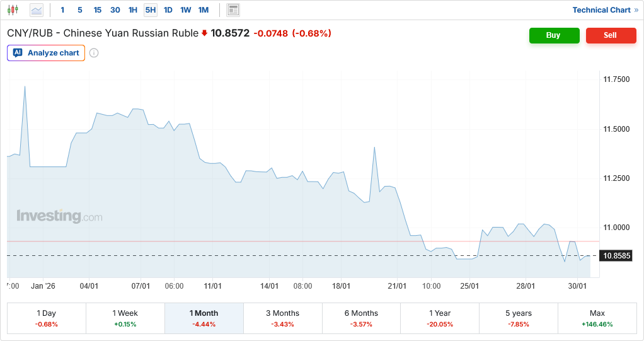Click the 30/01 x-axis date label
Viewport: 644px width, 341px height.
[577, 286]
